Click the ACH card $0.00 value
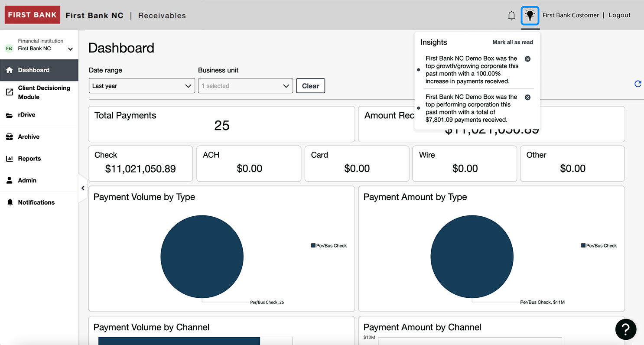This screenshot has height=345, width=644. 250,169
